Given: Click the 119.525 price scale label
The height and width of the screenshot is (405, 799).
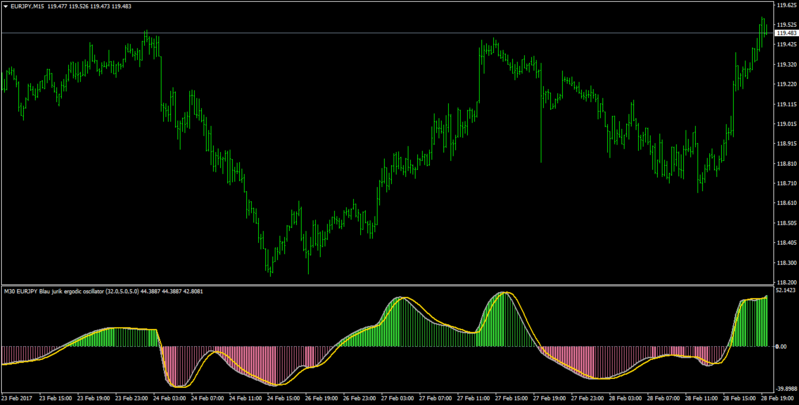Looking at the screenshot, I should pos(787,24).
